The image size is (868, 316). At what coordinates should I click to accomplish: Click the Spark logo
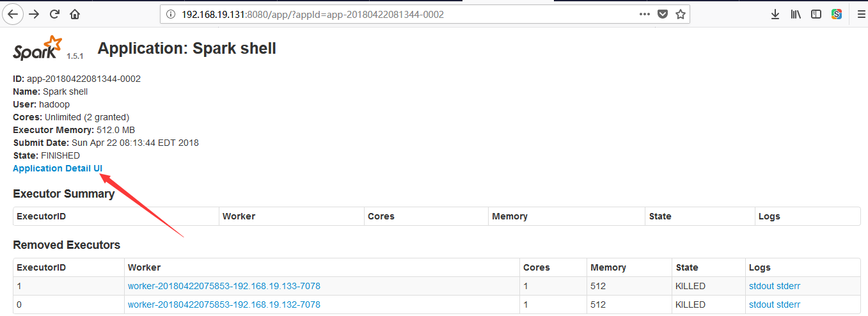coord(38,49)
